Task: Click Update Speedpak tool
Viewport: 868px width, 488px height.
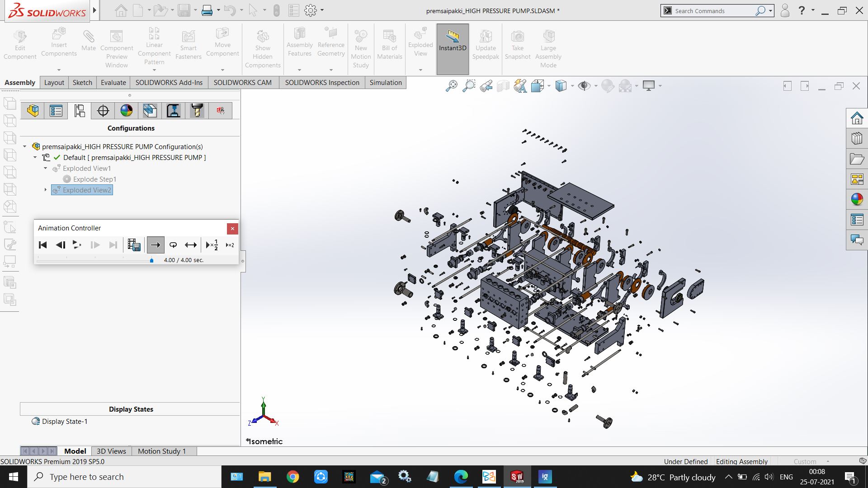Action: pos(486,45)
